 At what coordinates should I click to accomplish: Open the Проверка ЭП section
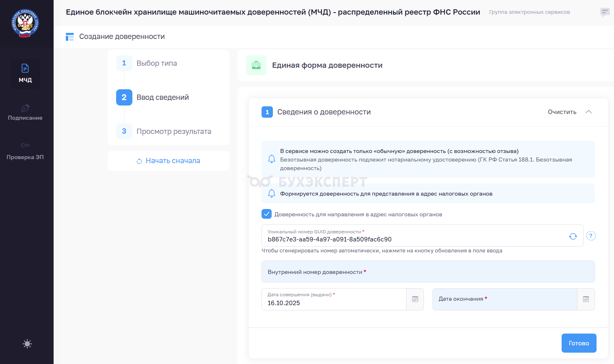(25, 151)
